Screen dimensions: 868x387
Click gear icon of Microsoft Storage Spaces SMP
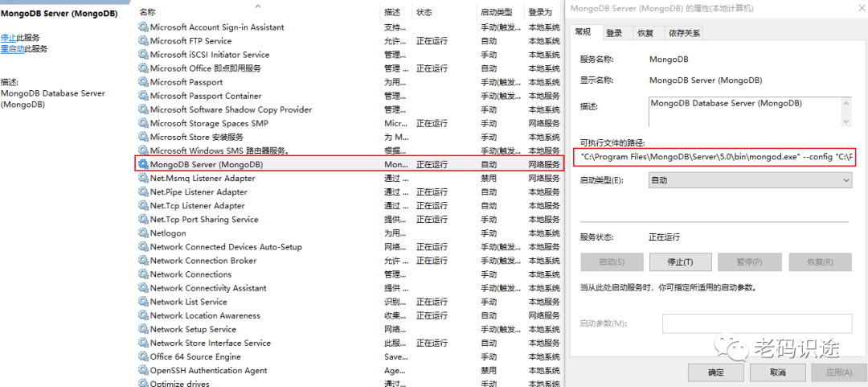143,123
